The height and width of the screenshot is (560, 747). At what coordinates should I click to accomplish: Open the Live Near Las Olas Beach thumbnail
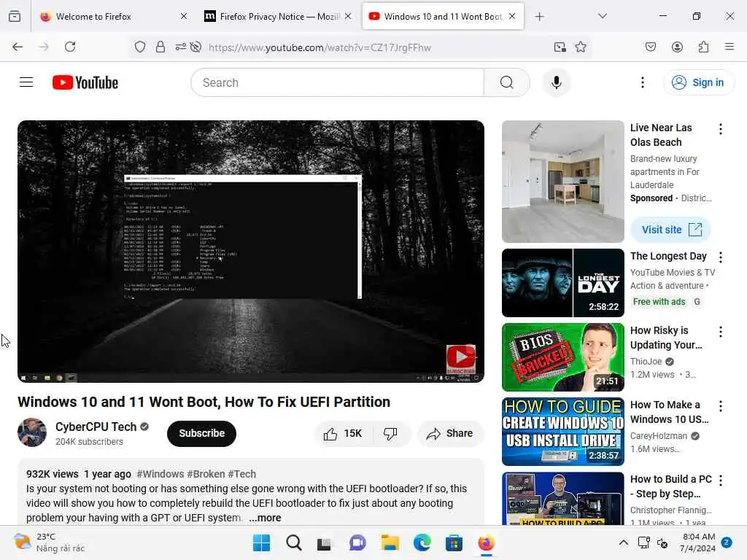[563, 182]
